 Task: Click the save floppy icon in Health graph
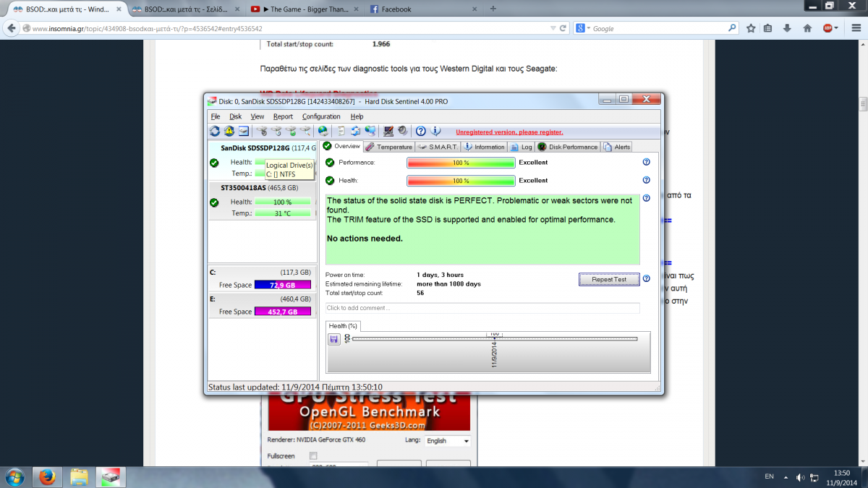tap(334, 339)
